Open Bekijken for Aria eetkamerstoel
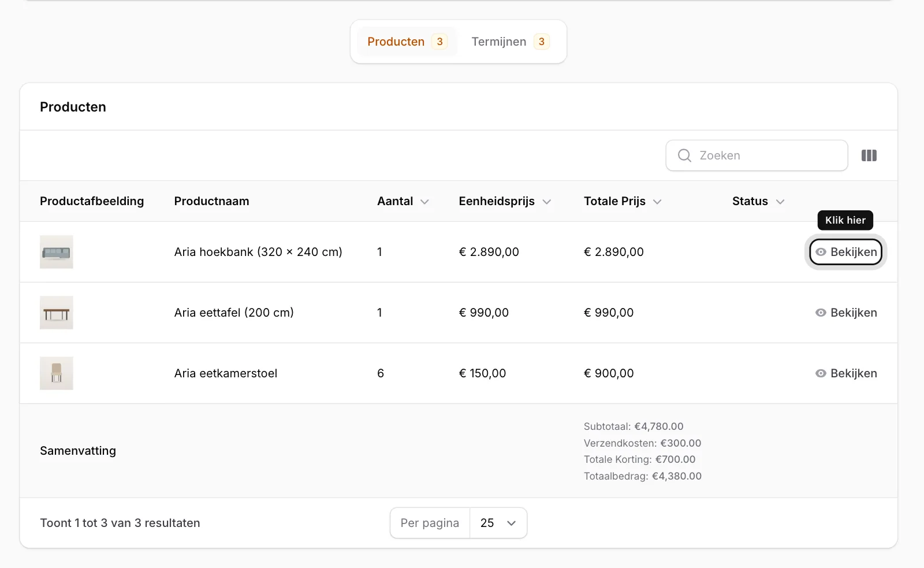Viewport: 924px width, 568px height. (x=846, y=373)
